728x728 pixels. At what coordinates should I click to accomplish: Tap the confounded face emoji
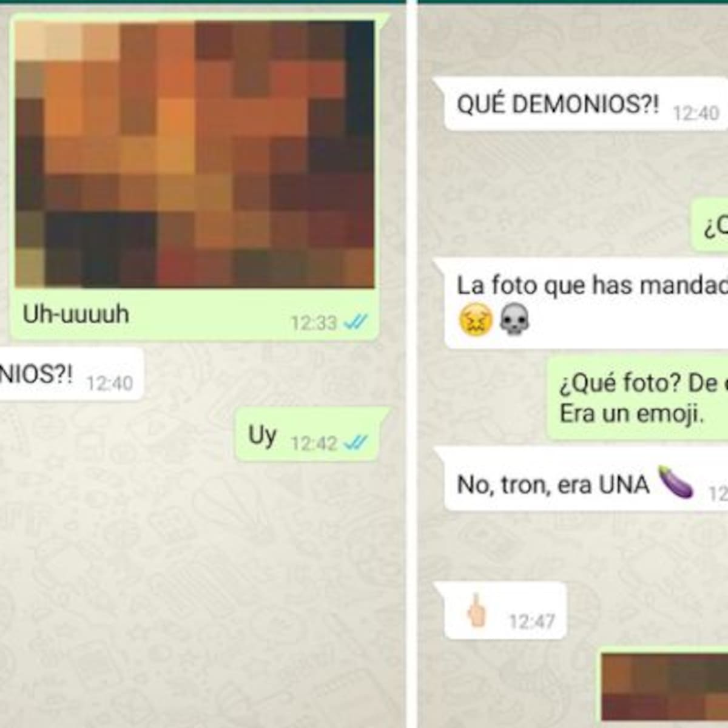[476, 320]
